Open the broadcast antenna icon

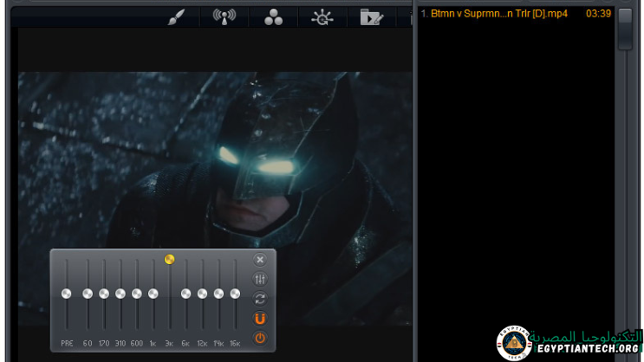224,16
